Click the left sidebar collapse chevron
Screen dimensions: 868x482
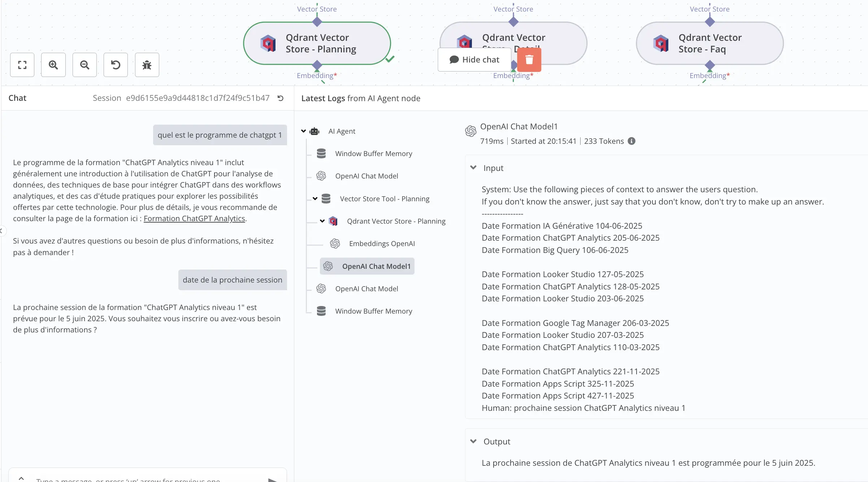1,231
